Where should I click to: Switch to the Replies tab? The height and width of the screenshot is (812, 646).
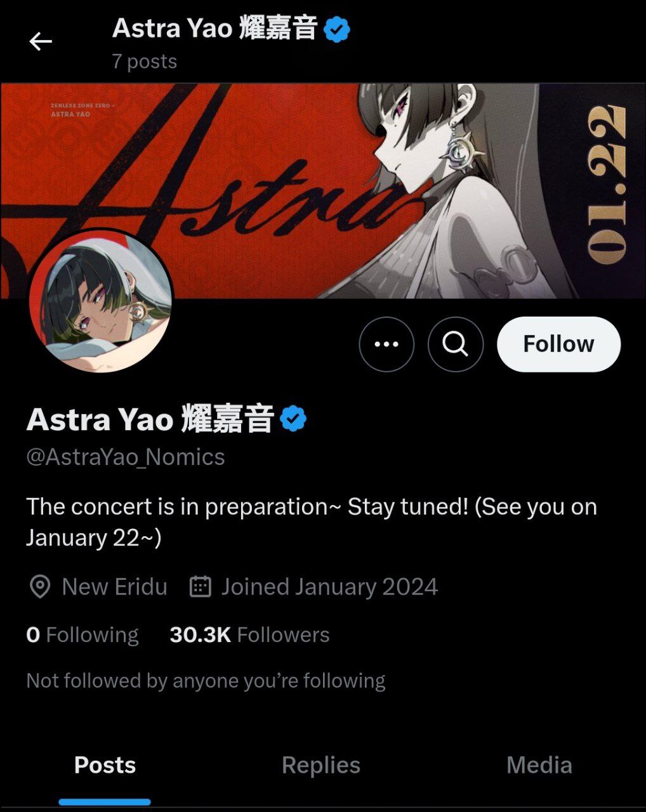coord(321,765)
